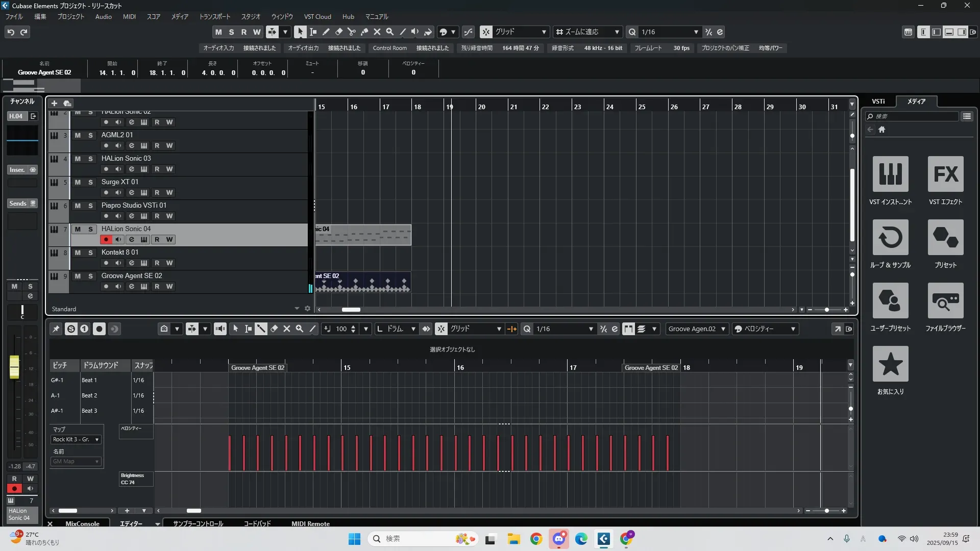The width and height of the screenshot is (980, 551).
Task: Select the Eraser tool in main toolbar
Action: pos(339,32)
